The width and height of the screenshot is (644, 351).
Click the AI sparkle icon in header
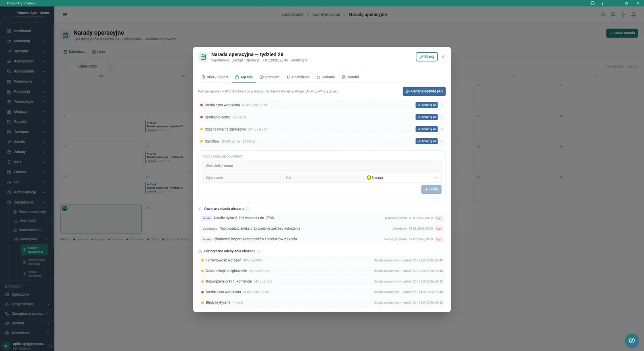tap(623, 15)
